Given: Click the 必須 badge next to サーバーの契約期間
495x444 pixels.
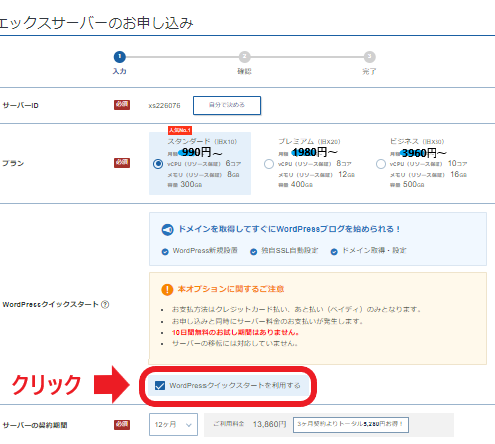Looking at the screenshot, I should tap(122, 425).
